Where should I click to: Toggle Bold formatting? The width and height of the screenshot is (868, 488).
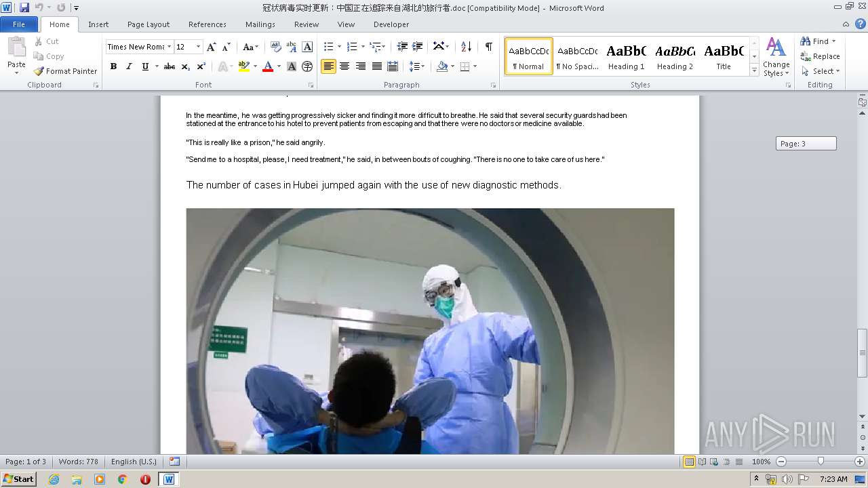pos(113,66)
